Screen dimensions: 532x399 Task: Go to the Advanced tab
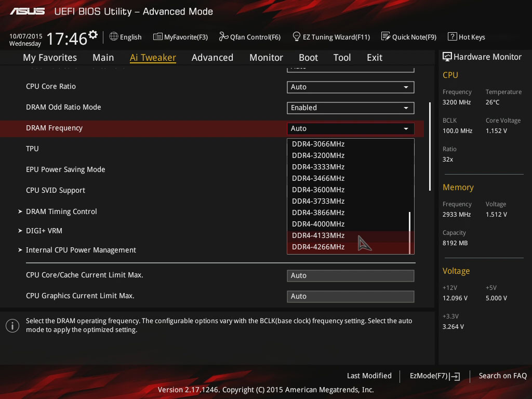pyautogui.click(x=212, y=58)
